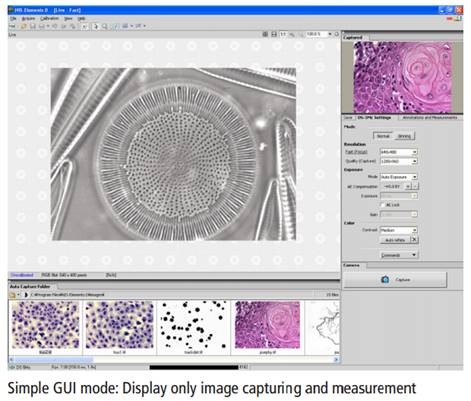Select the second purple cells thumbnail
The width and height of the screenshot is (471, 401).
point(119,325)
